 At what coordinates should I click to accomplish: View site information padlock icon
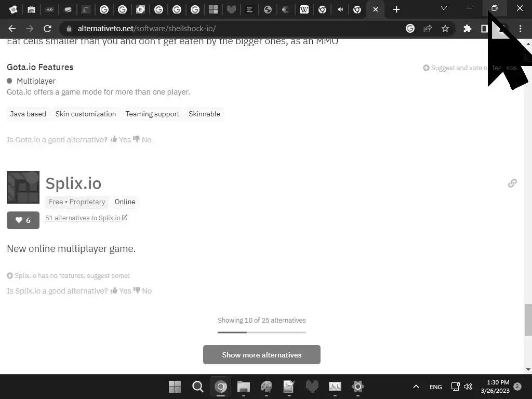click(69, 29)
